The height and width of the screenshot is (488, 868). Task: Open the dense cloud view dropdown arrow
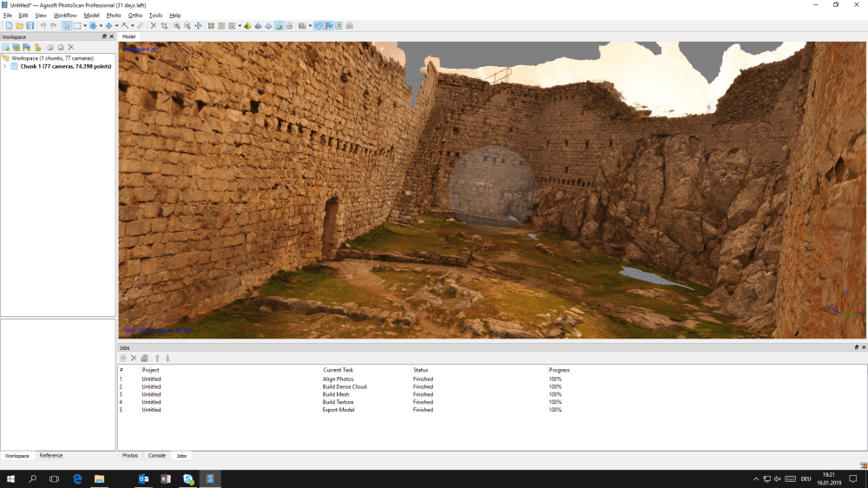tap(240, 26)
